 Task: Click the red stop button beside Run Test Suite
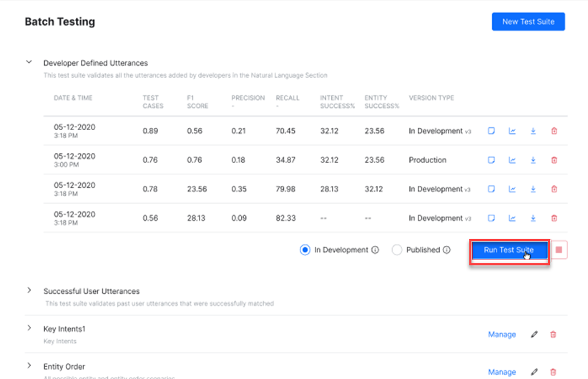tap(559, 250)
